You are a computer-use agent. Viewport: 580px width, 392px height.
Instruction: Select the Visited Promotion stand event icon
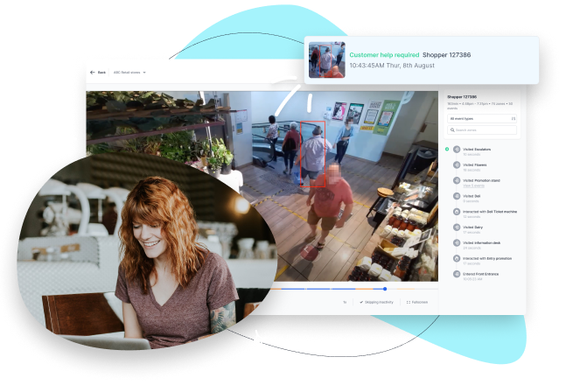tap(457, 181)
